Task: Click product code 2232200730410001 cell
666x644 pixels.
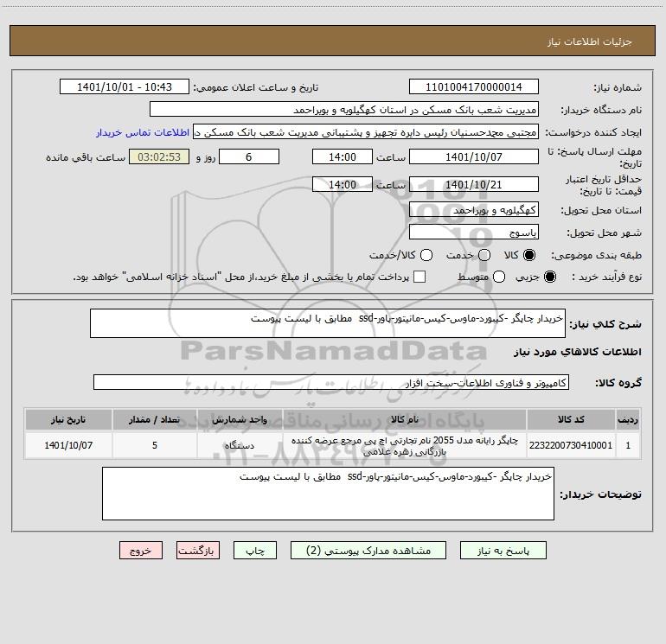Action: click(x=571, y=445)
